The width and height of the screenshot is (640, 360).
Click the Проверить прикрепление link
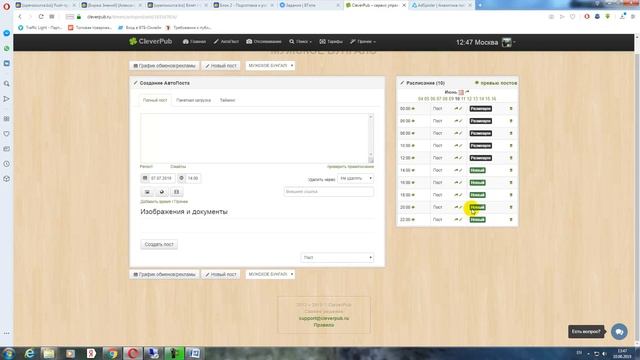click(351, 167)
